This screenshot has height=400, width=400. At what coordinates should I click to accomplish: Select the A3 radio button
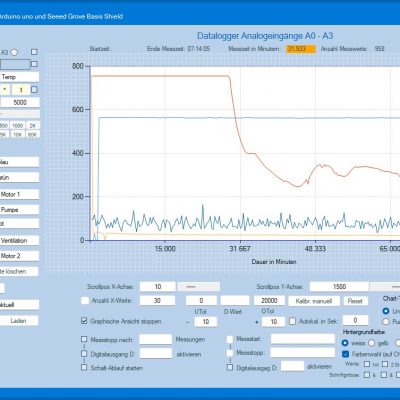tap(14, 52)
